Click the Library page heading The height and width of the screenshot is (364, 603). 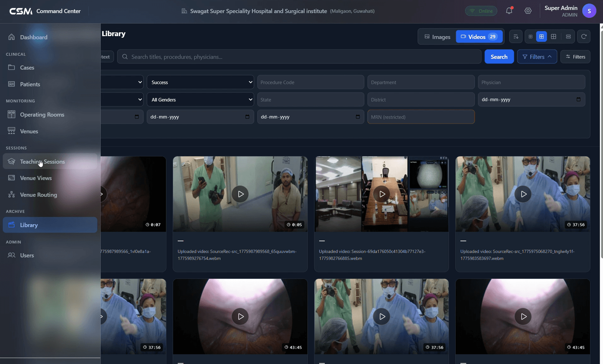coord(114,34)
